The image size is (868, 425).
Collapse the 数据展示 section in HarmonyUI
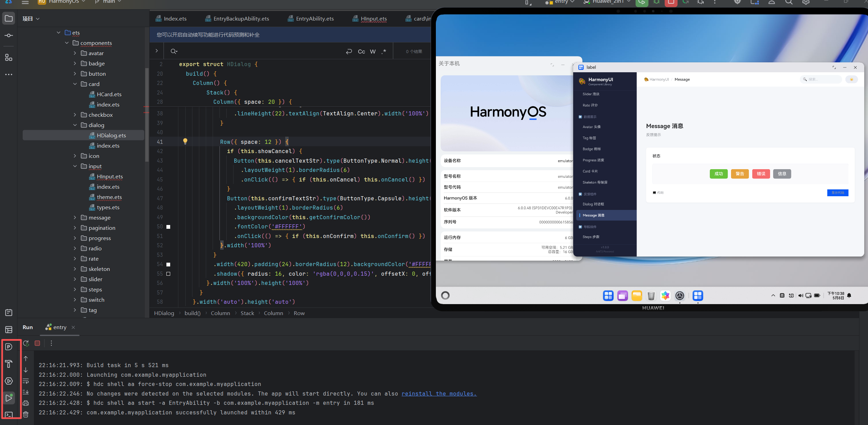click(580, 117)
